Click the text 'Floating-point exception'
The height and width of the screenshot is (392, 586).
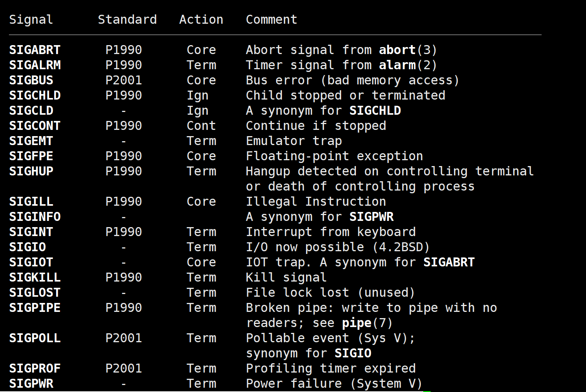(x=334, y=156)
